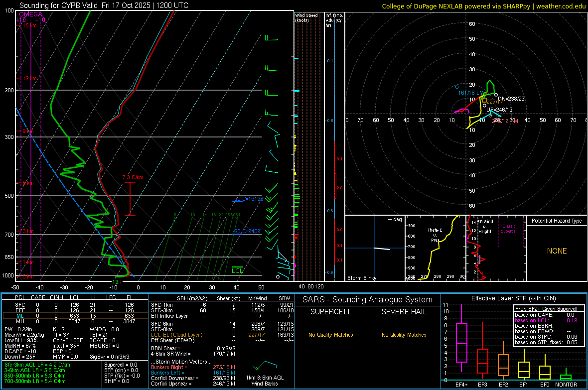Select the SFC parcel row label
Screen dimensions: 588x390
coord(20,305)
